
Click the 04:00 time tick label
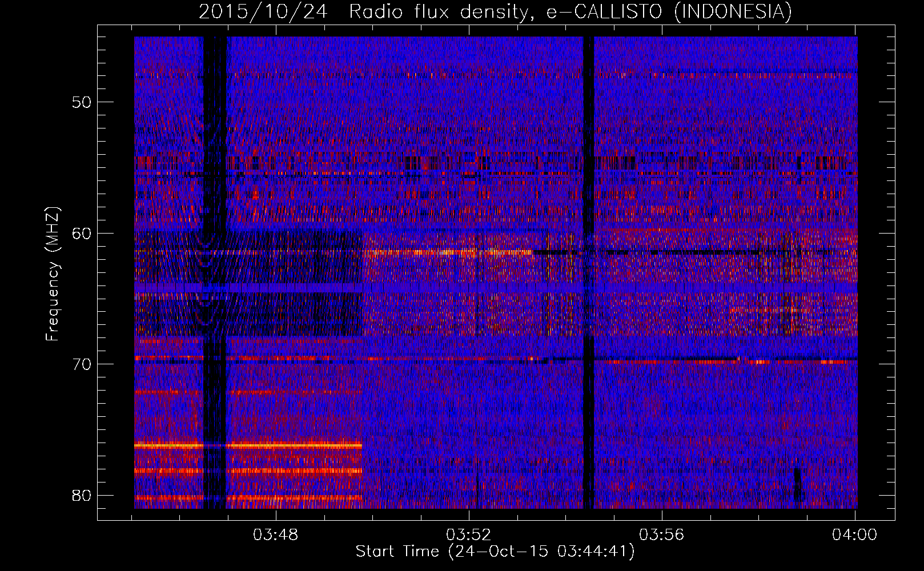click(854, 535)
